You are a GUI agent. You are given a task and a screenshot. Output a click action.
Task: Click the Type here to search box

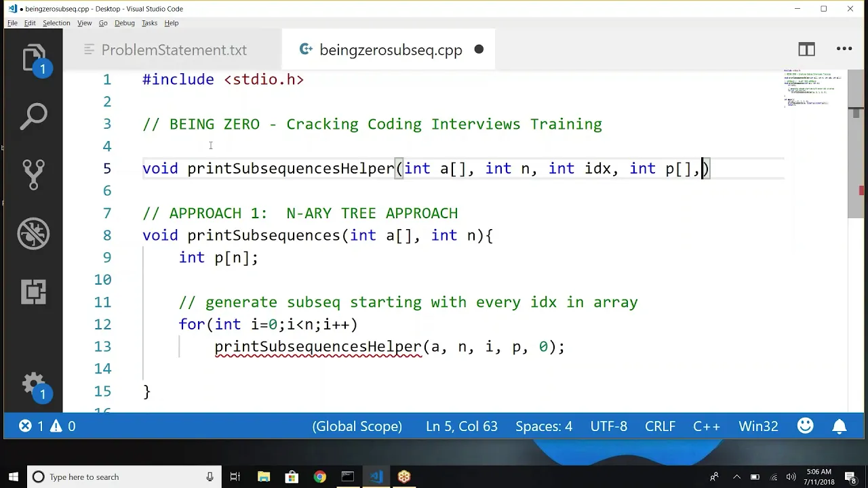coord(123,477)
